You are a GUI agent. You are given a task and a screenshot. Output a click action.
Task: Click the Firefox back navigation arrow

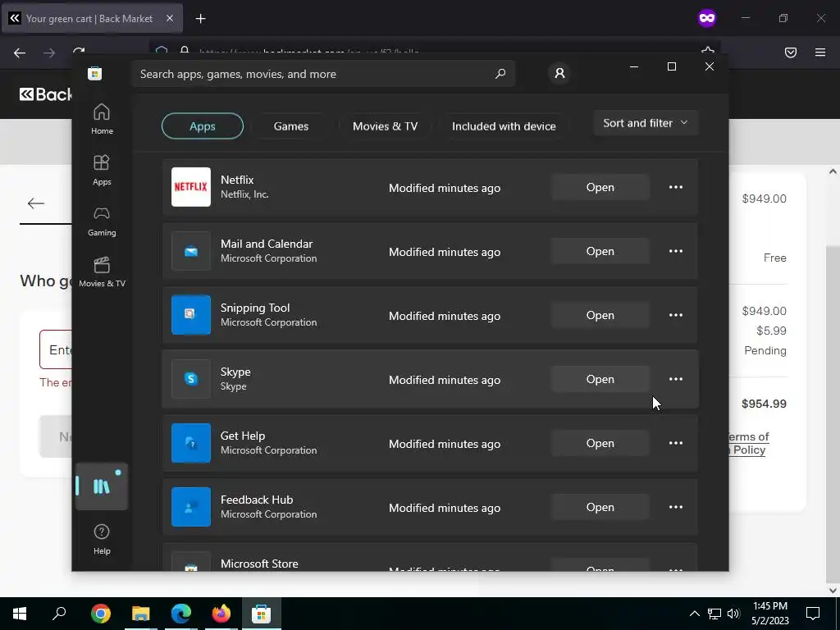pos(20,52)
